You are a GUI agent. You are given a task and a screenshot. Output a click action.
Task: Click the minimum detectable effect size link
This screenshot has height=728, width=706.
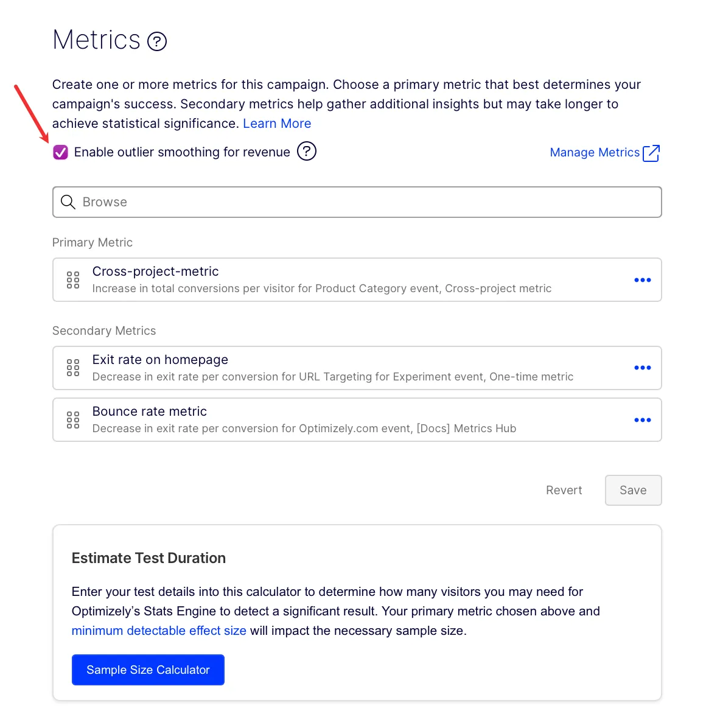(x=159, y=631)
